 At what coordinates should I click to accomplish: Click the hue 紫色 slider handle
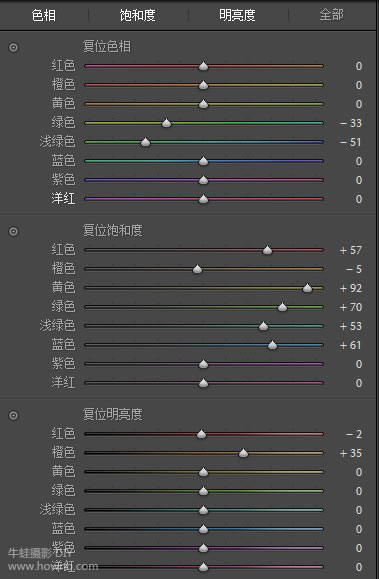click(204, 180)
